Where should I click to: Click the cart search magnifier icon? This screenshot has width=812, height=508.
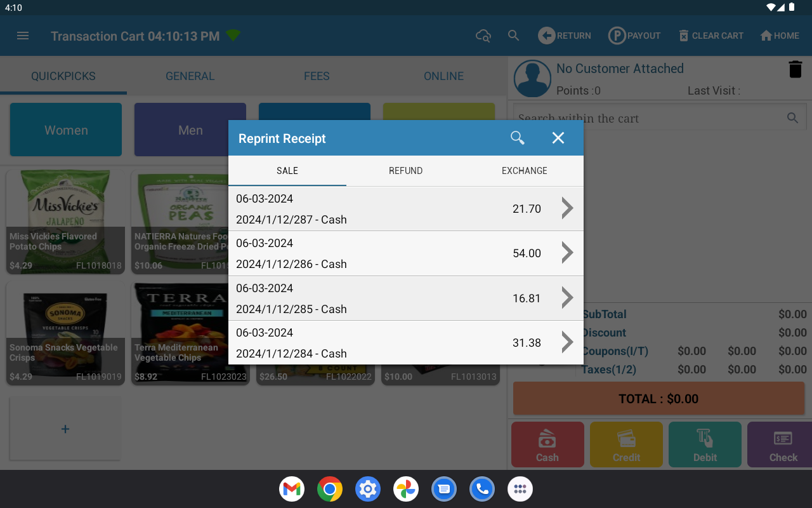pyautogui.click(x=792, y=117)
